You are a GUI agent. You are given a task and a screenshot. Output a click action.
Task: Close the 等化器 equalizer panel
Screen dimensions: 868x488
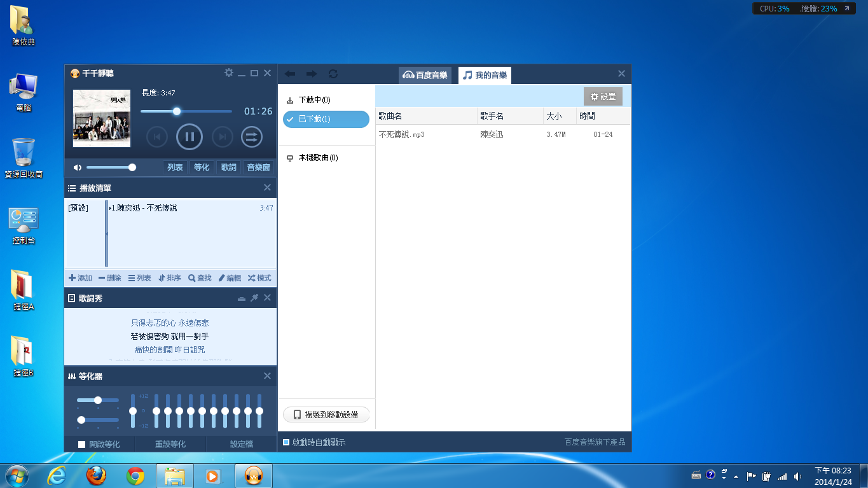tap(267, 376)
